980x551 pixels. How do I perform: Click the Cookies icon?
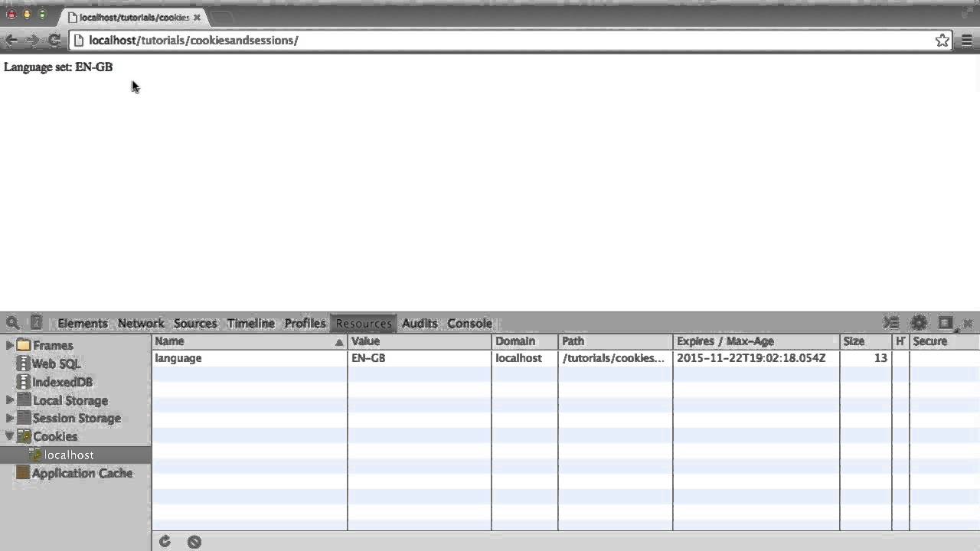(24, 436)
